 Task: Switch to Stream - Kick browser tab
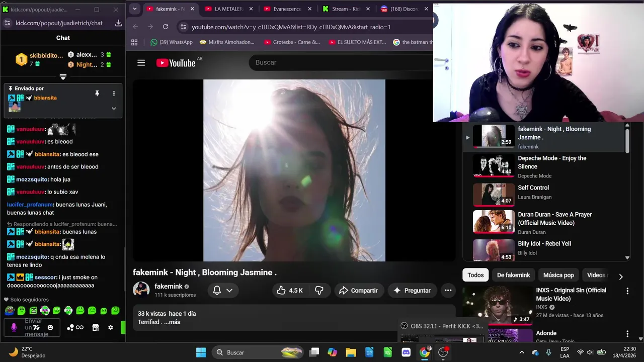pos(347,9)
